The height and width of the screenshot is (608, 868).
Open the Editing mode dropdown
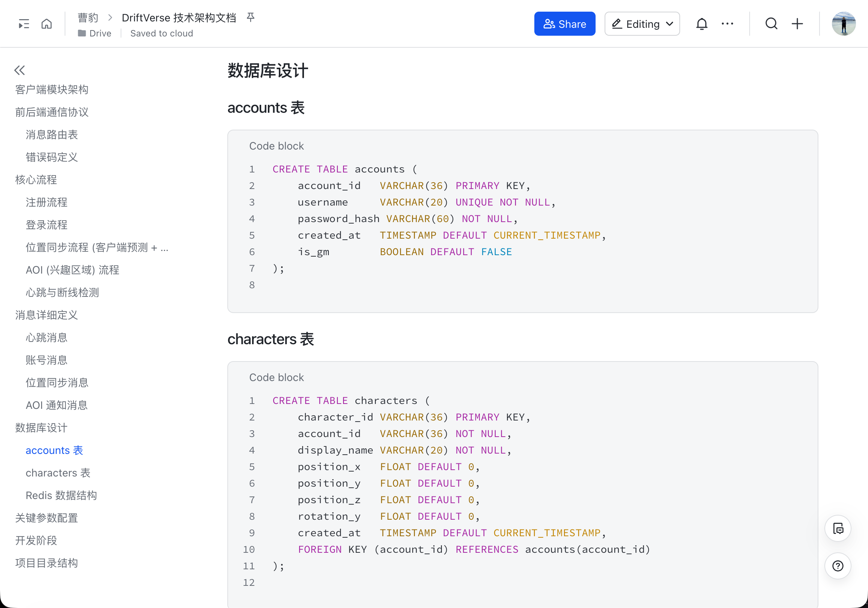642,24
